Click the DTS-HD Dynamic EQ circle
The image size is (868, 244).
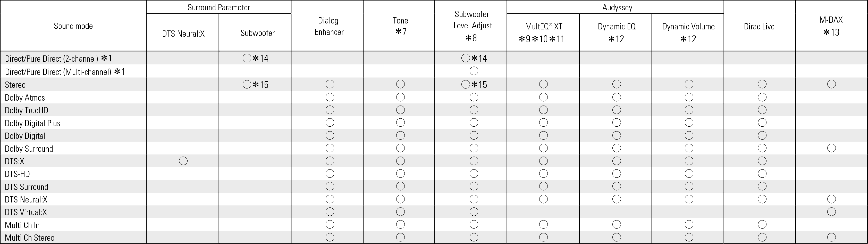[617, 174]
